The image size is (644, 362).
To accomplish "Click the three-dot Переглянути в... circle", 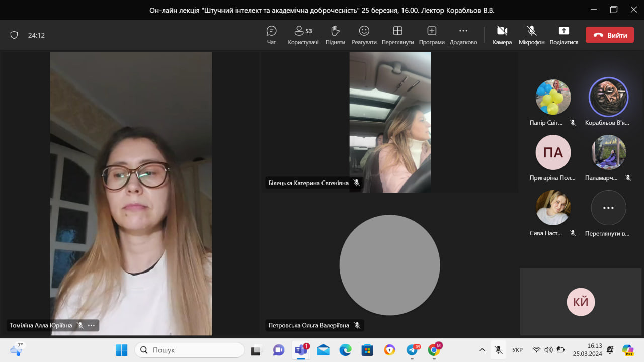I will click(608, 207).
